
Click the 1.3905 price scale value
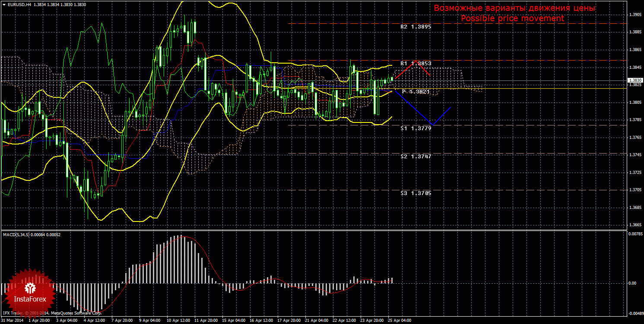pos(635,15)
